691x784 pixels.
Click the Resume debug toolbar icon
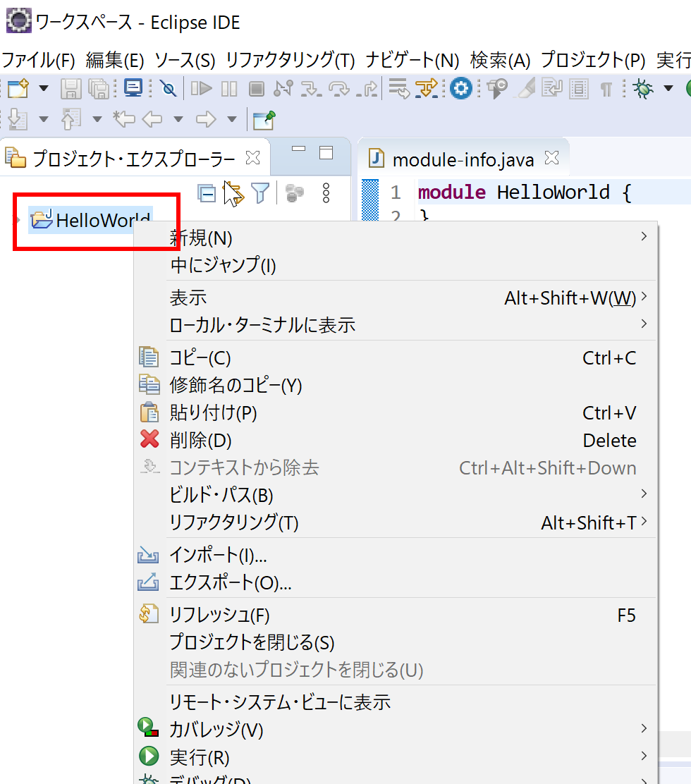point(201,89)
